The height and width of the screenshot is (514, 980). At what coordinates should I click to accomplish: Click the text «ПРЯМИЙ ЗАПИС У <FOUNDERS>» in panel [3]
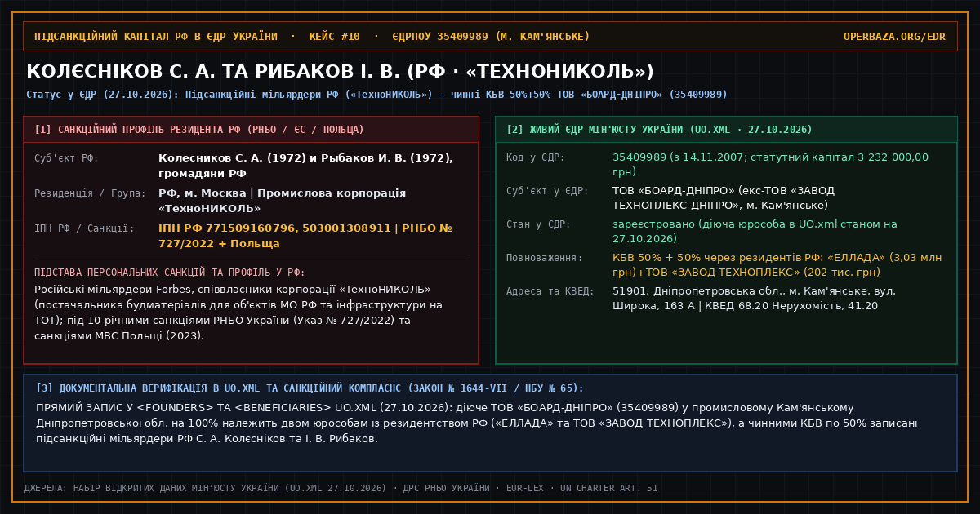click(x=128, y=407)
